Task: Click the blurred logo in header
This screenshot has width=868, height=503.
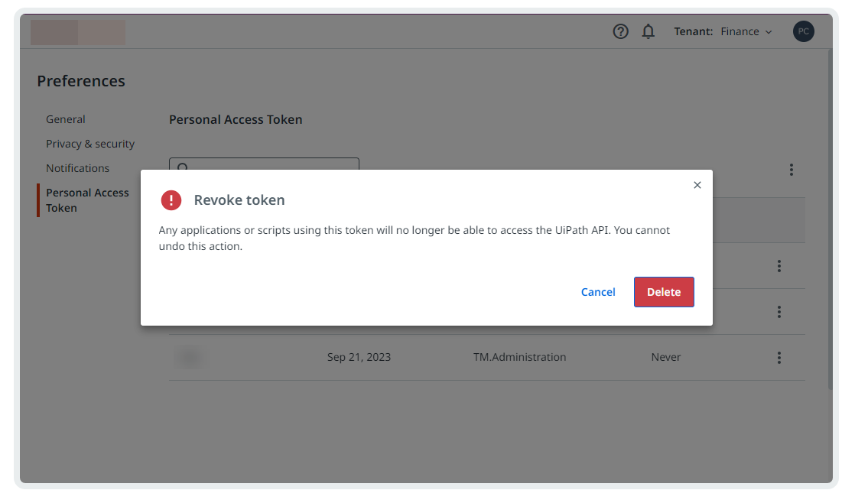Action: (78, 32)
